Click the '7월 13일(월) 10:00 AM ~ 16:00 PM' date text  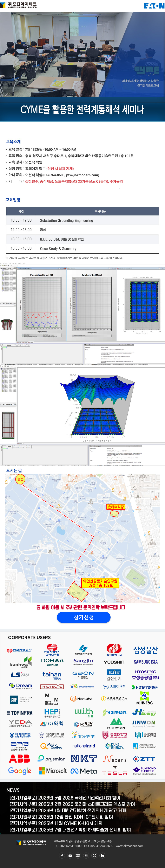pos(51,149)
